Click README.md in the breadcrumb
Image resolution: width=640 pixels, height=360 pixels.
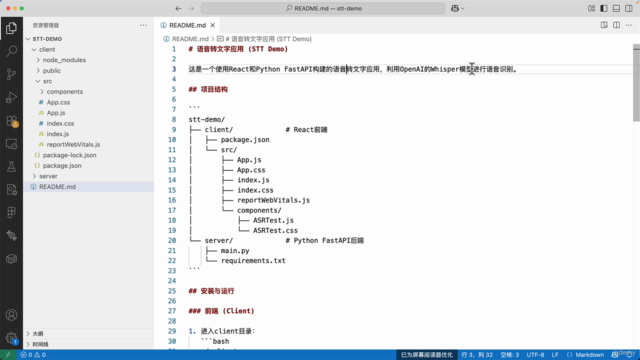[190, 39]
